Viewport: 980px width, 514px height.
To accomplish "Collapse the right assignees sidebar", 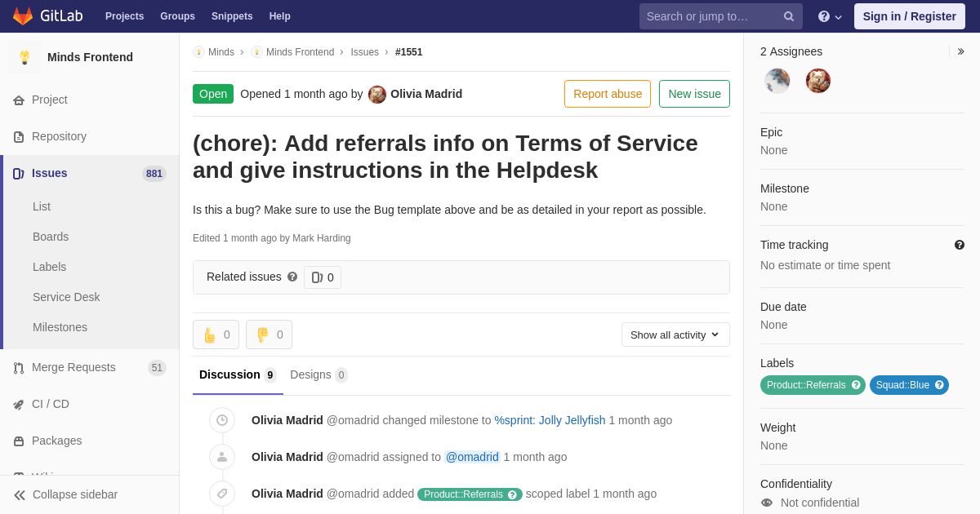I will (960, 51).
